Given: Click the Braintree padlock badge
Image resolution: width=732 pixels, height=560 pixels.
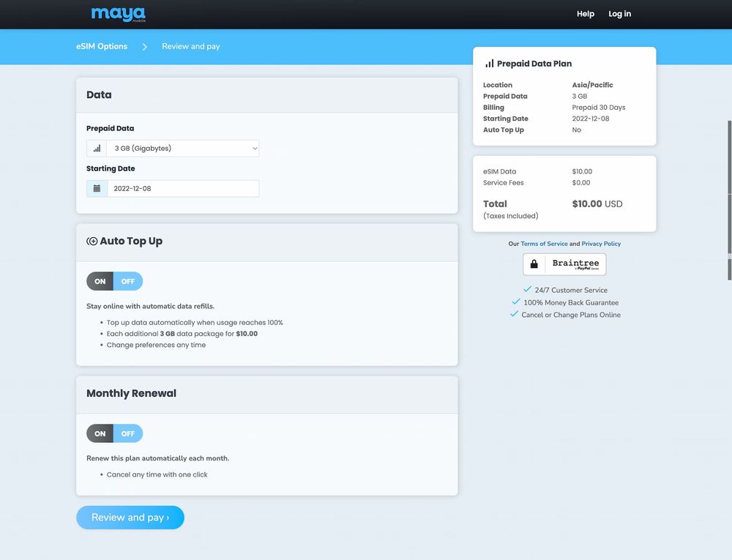Looking at the screenshot, I should pyautogui.click(x=564, y=264).
